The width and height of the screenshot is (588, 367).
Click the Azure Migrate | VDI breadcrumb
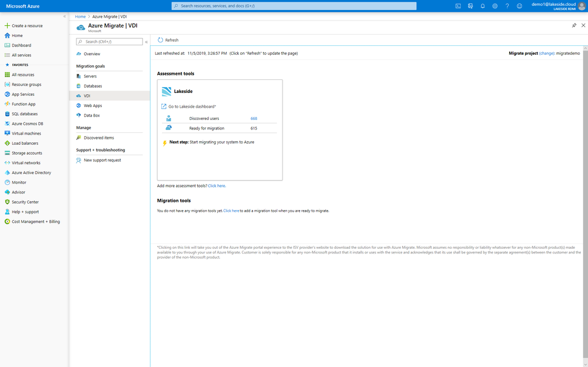click(x=109, y=16)
